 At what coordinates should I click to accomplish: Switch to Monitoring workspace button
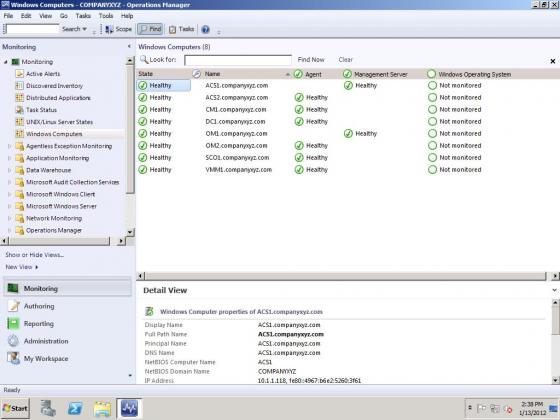point(68,288)
